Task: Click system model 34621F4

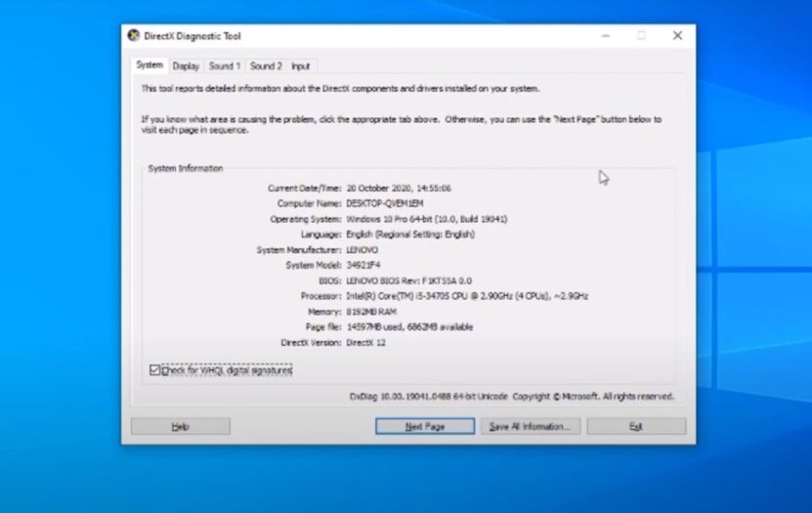Action: 363,265
